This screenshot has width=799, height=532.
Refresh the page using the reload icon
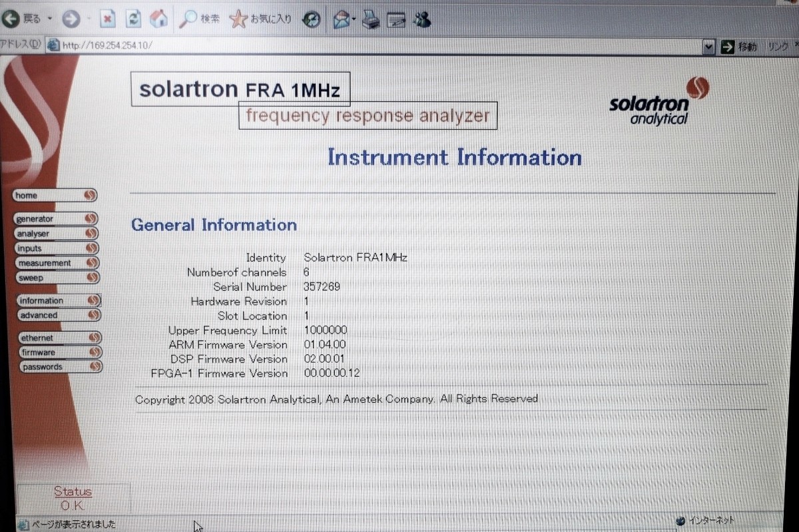coord(134,19)
